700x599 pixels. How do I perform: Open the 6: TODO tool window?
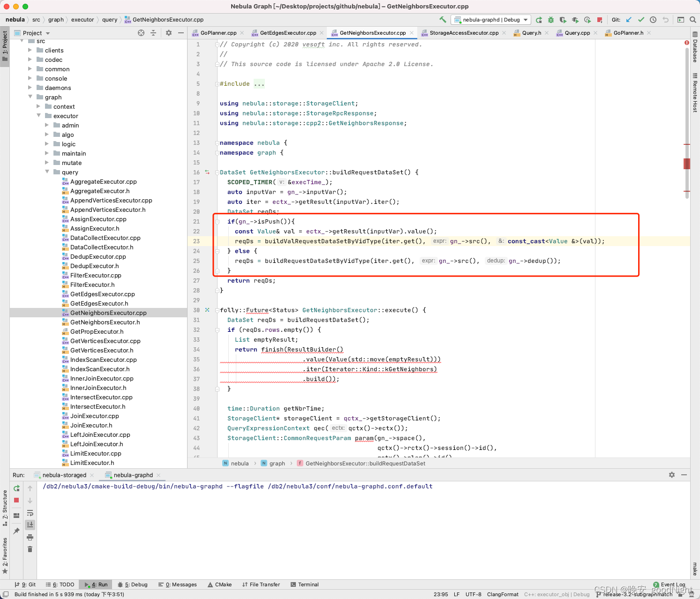pyautogui.click(x=60, y=584)
